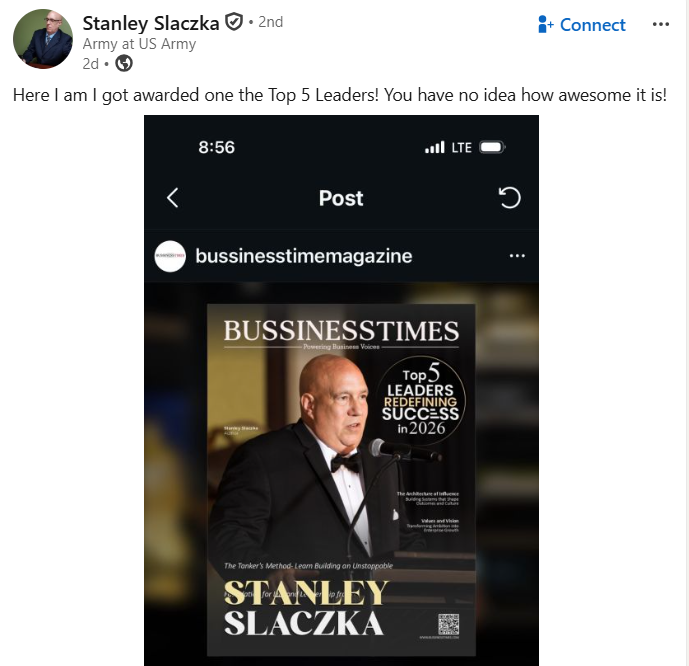
Task: Open the post's three-dot options menu
Action: (x=660, y=24)
